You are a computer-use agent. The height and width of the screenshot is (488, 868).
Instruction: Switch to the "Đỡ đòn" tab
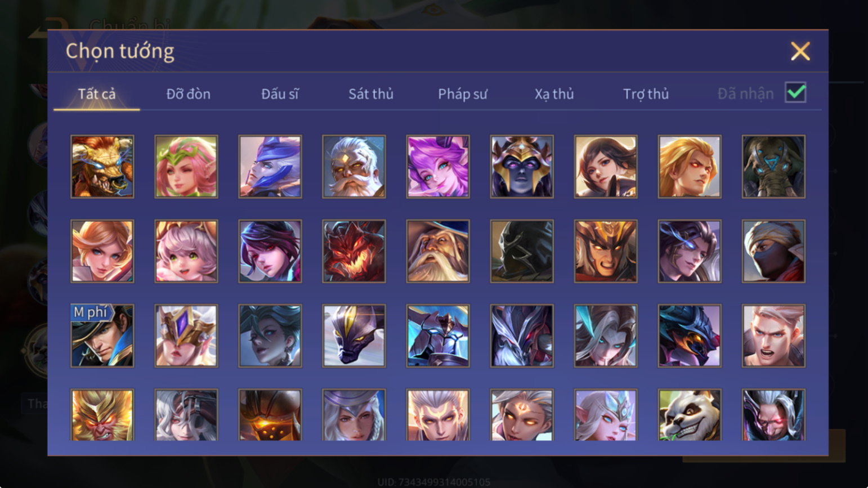(x=188, y=94)
